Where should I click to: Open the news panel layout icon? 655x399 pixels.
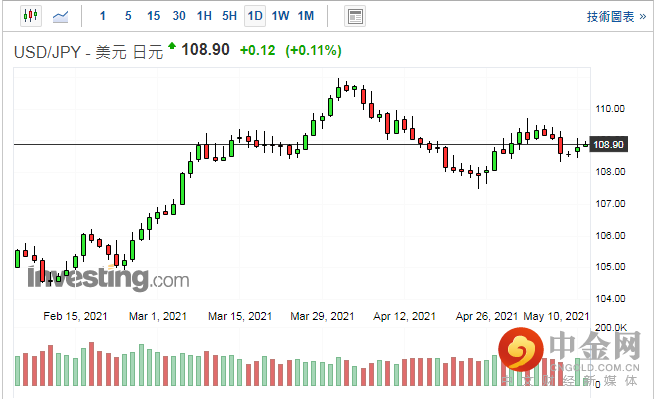[355, 17]
